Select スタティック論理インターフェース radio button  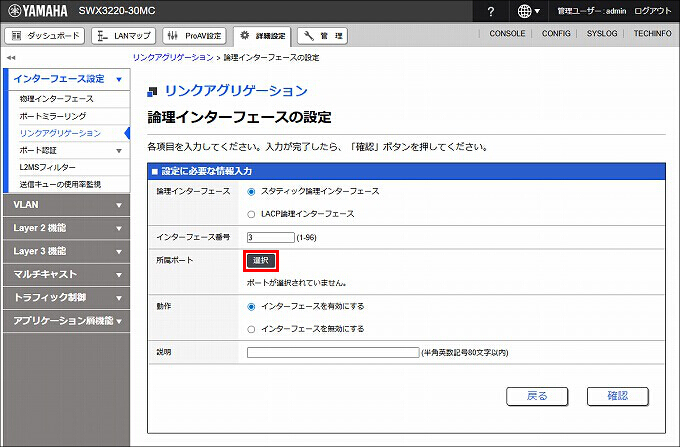251,192
